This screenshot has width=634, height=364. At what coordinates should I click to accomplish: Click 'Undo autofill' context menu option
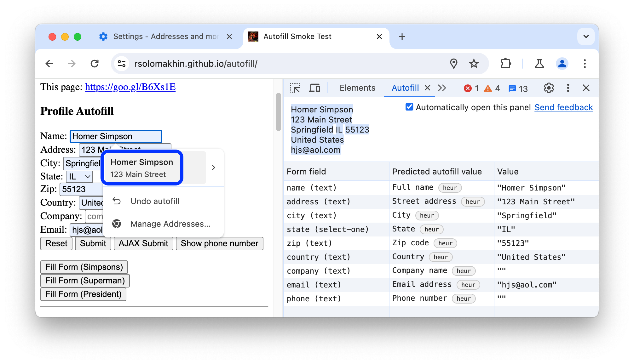point(155,201)
